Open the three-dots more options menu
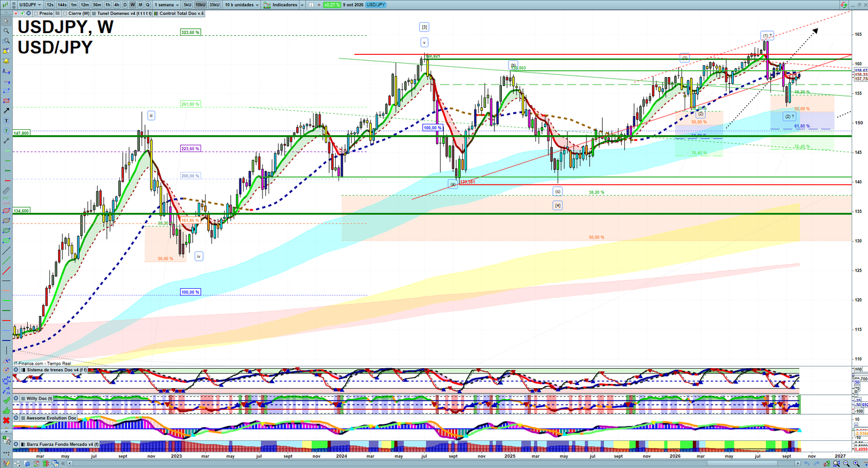The image size is (868, 468). 7,453
